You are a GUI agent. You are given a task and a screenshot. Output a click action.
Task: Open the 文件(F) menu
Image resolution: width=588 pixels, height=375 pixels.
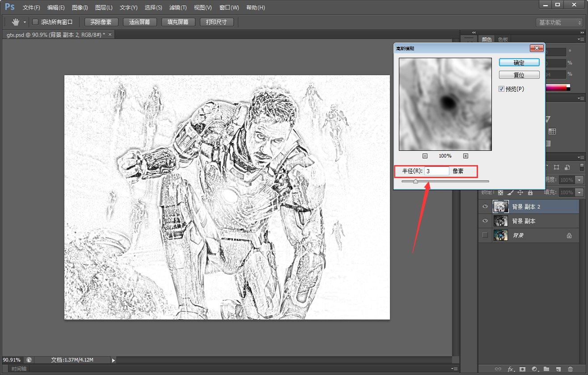[31, 8]
